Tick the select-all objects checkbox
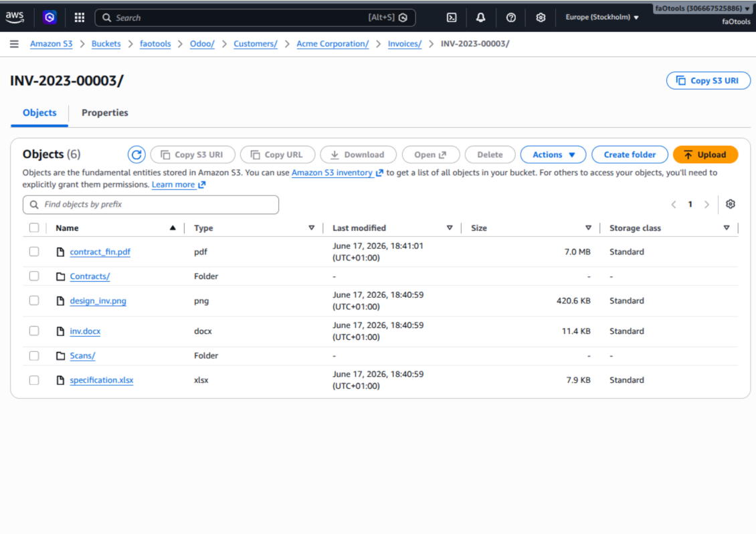The image size is (756, 534). (33, 228)
